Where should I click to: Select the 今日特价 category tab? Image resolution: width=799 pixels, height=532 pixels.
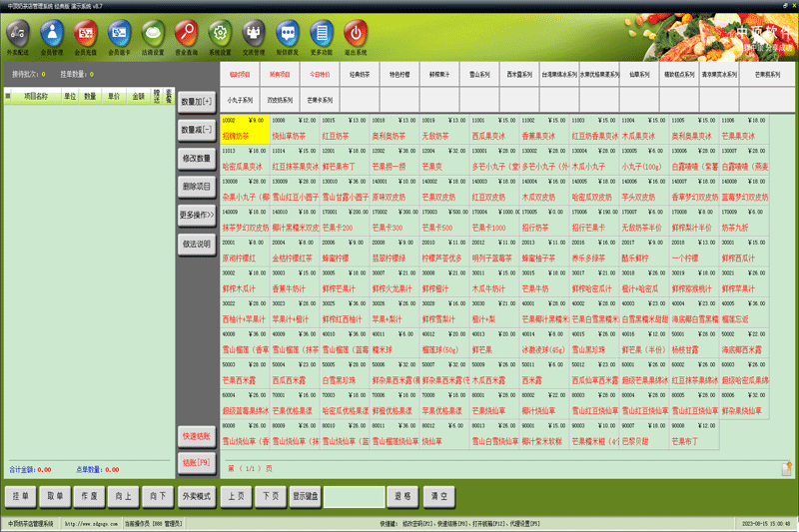tap(320, 74)
